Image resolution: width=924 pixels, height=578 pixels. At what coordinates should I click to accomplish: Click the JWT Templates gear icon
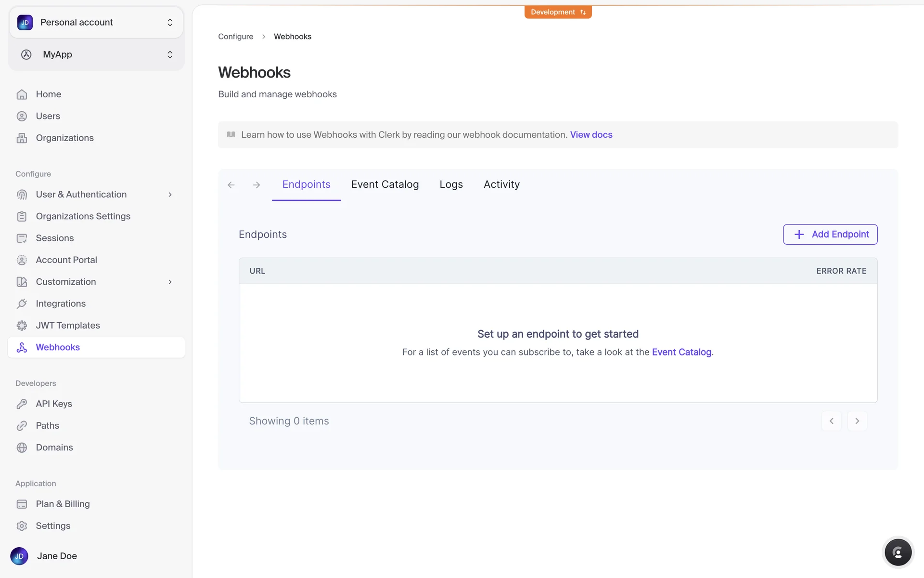tap(22, 326)
